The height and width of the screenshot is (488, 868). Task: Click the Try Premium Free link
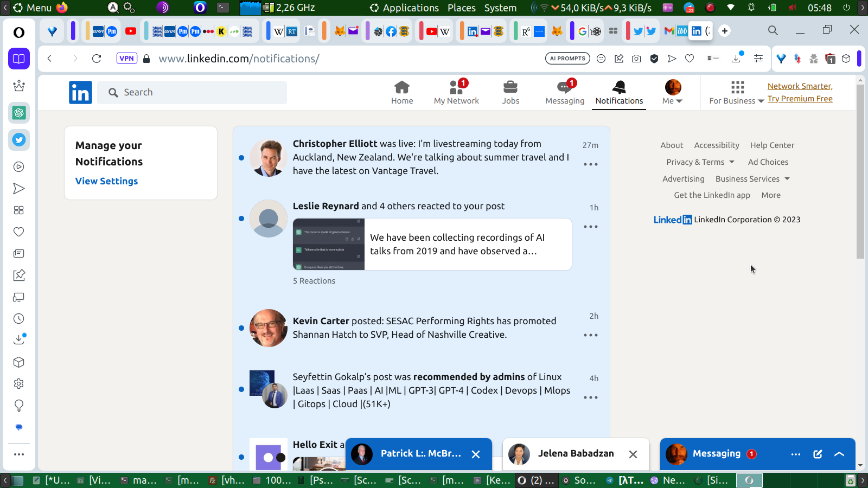[800, 99]
